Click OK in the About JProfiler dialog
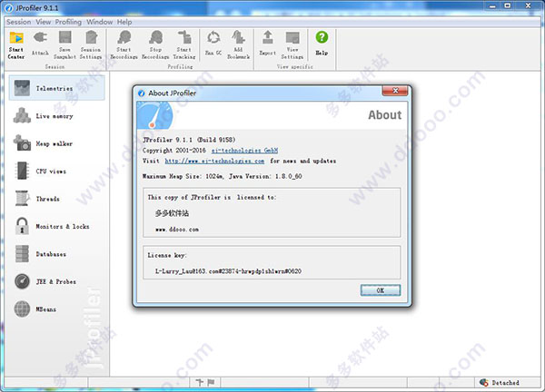545x392 pixels. 381,290
